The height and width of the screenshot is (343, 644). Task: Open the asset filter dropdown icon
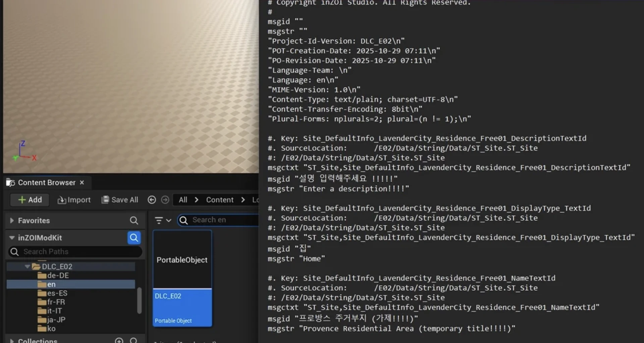[163, 220]
